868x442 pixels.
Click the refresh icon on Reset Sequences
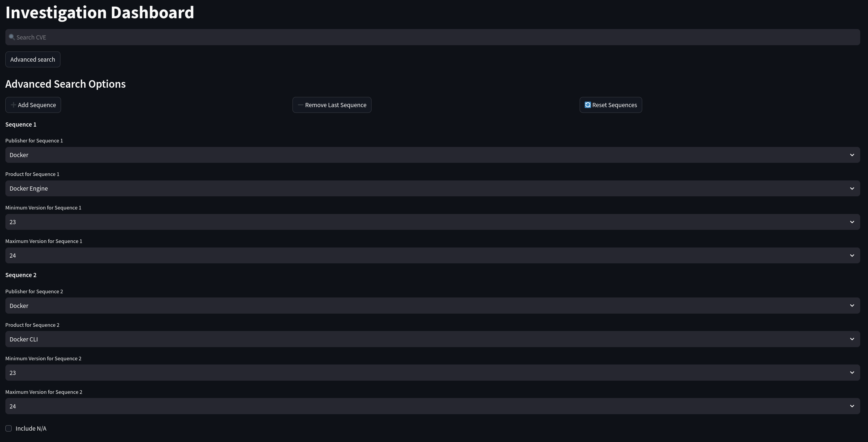(587, 105)
